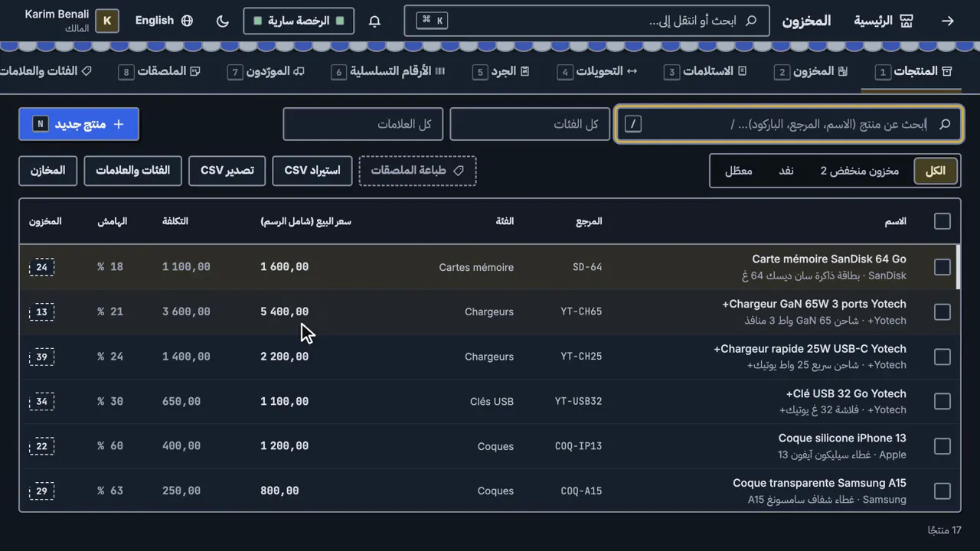Screen dimensions: 980x551
Task: Toggle dark mode moon icon
Action: [x=223, y=21]
